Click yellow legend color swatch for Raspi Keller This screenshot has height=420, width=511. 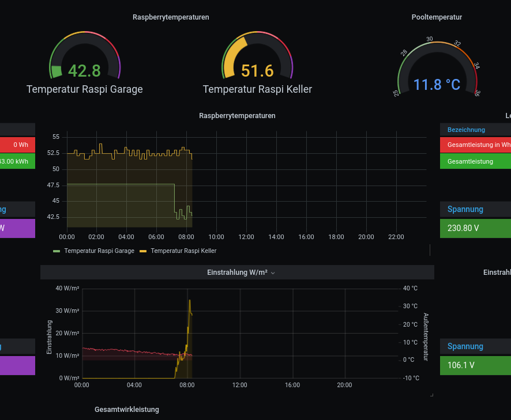[143, 251]
